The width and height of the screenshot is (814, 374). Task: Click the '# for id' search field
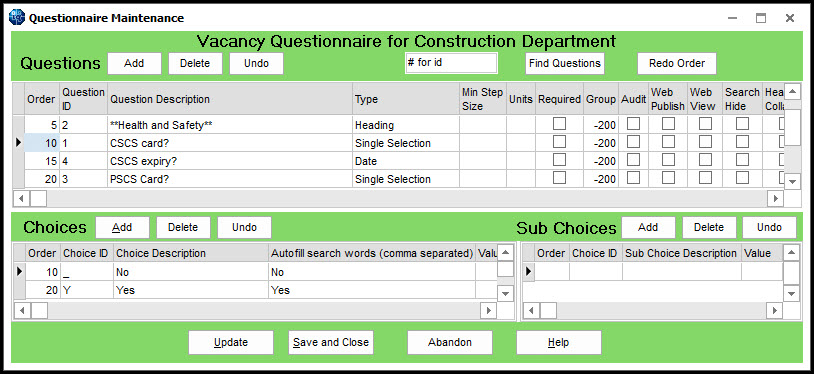coord(451,63)
